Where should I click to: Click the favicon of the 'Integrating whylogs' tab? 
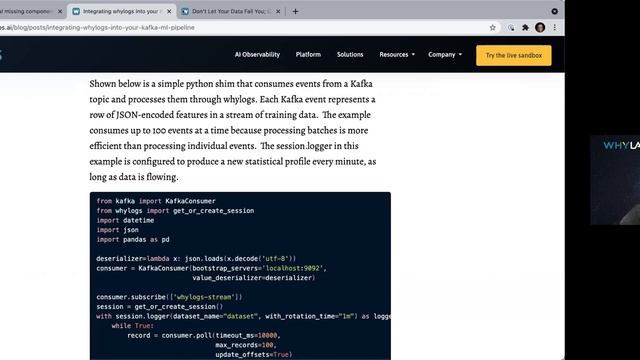point(76,11)
